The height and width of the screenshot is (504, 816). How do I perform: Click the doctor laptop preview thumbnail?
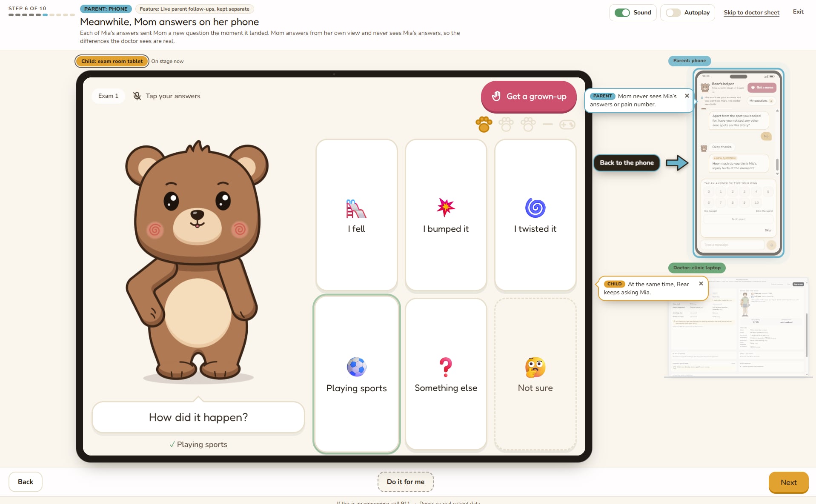(x=739, y=327)
